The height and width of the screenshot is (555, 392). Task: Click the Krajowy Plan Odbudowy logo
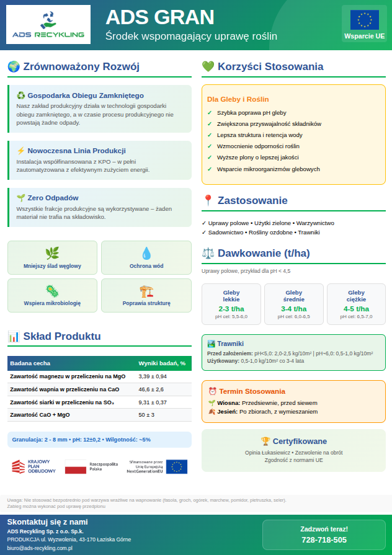pos(34,466)
